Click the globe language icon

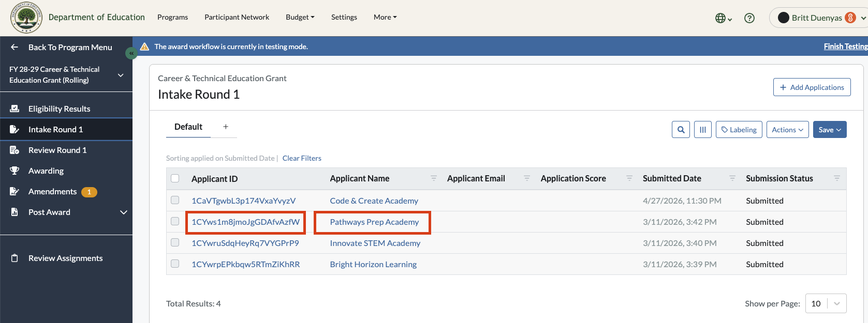click(x=723, y=18)
